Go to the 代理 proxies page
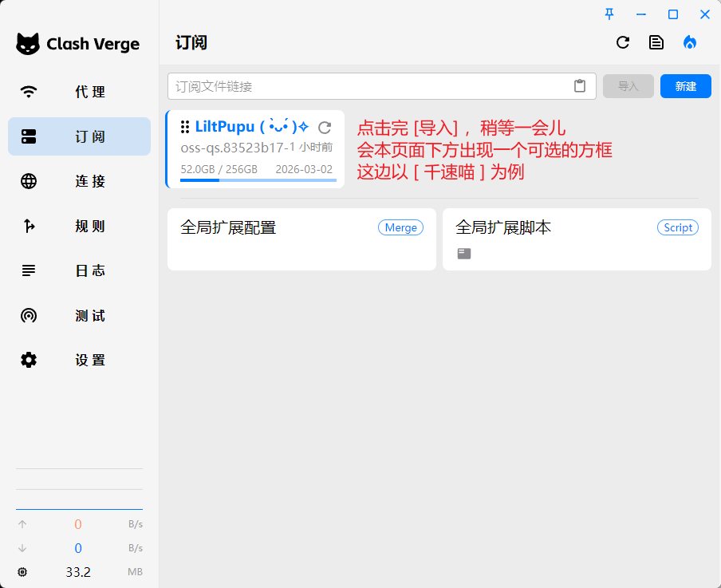 tap(79, 92)
